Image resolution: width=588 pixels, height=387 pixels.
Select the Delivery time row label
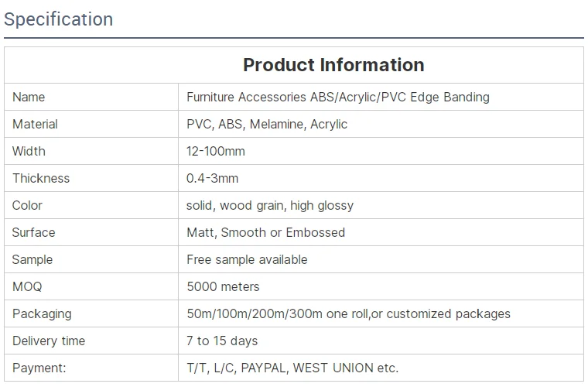click(49, 341)
